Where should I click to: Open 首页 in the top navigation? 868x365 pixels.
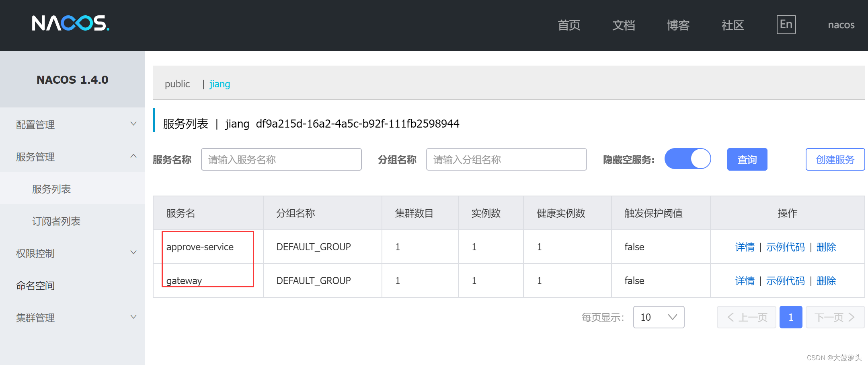pos(569,25)
